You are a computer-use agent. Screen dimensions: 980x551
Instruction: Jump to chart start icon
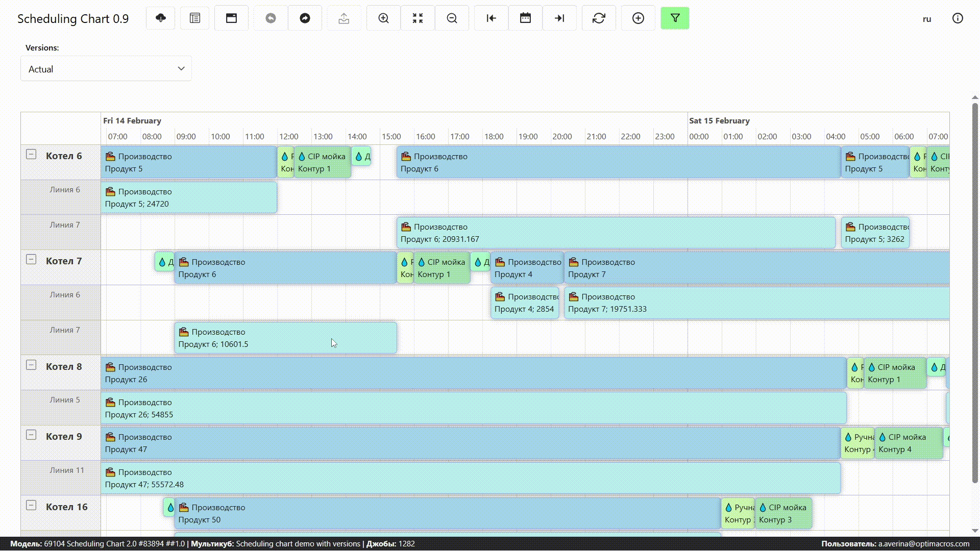pos(491,18)
